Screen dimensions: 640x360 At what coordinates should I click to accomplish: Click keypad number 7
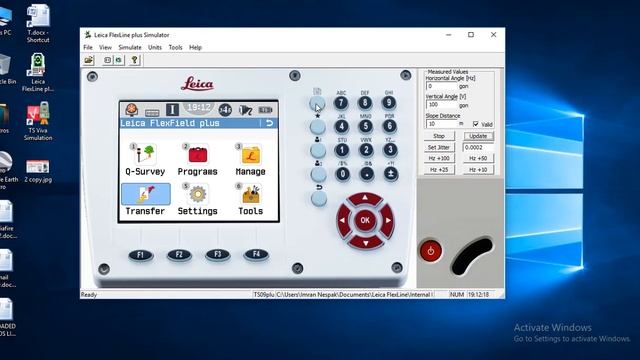pyautogui.click(x=341, y=103)
